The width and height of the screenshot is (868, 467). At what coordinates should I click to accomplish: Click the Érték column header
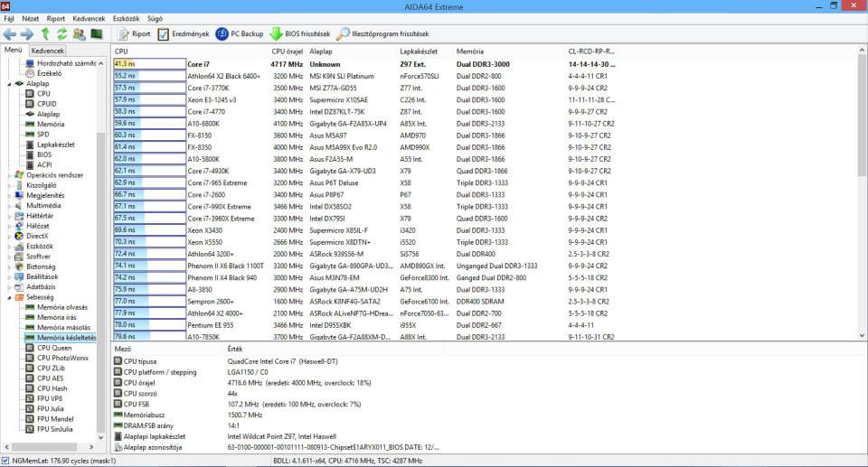click(x=235, y=350)
